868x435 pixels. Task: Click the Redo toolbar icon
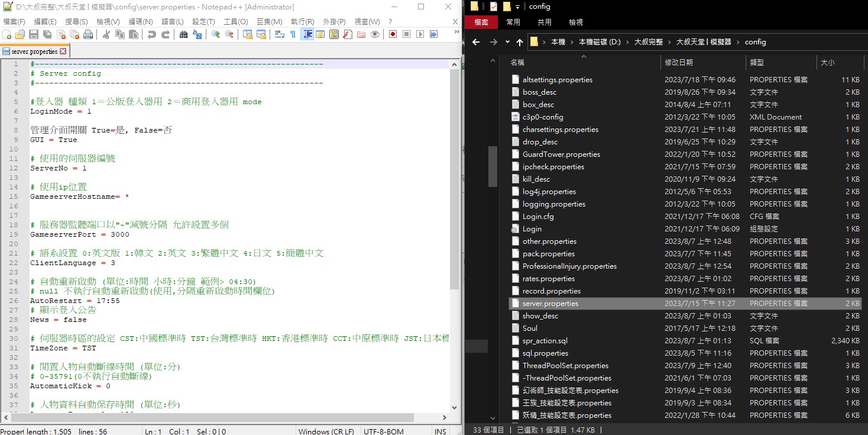(x=166, y=34)
